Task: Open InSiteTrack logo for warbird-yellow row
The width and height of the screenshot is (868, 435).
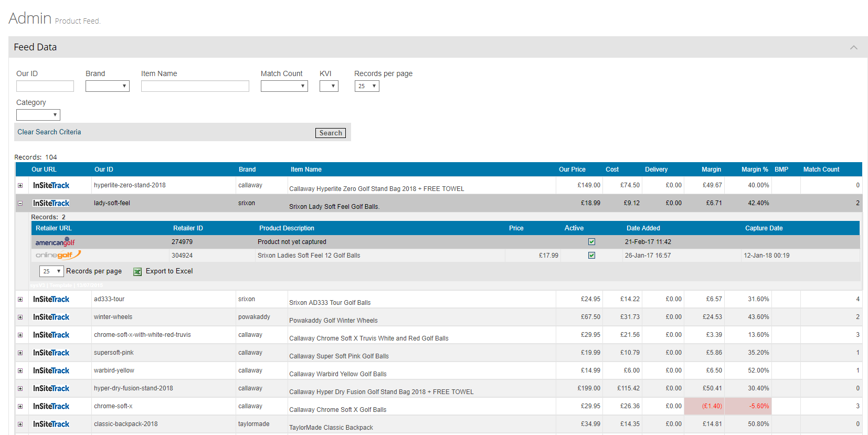Action: tap(51, 370)
